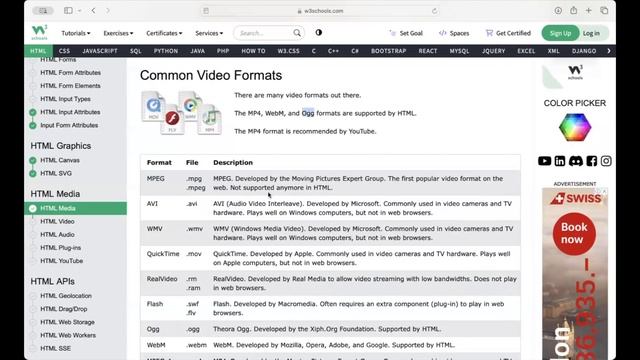640x360 pixels.
Task: Select the JAVASCRIPT tab in the topic bar
Action: (100, 51)
